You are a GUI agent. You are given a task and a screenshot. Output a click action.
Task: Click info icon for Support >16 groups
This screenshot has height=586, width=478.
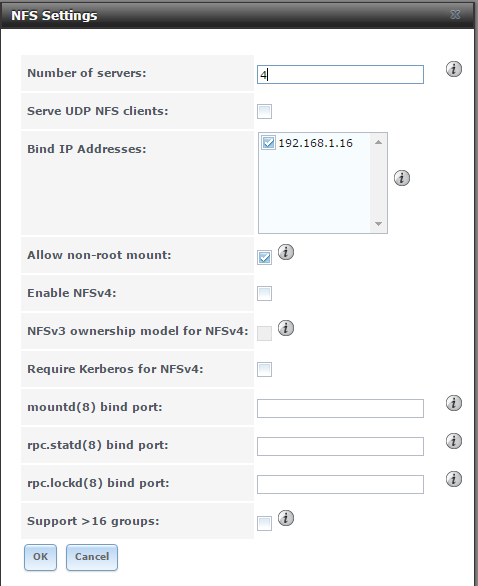[286, 518]
